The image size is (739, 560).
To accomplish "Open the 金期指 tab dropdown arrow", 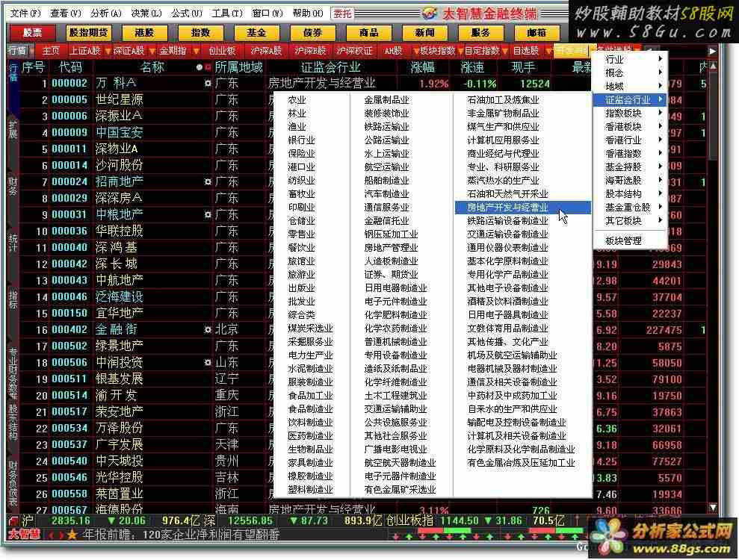I will click(196, 51).
